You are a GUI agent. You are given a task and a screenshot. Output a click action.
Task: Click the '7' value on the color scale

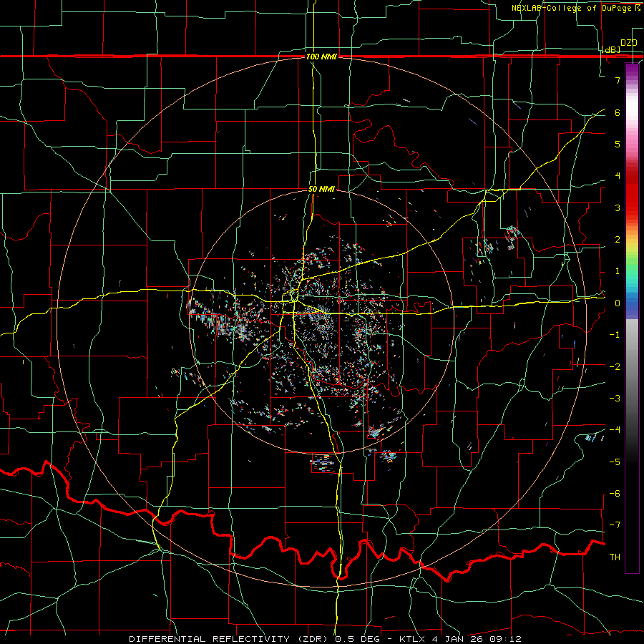point(618,80)
